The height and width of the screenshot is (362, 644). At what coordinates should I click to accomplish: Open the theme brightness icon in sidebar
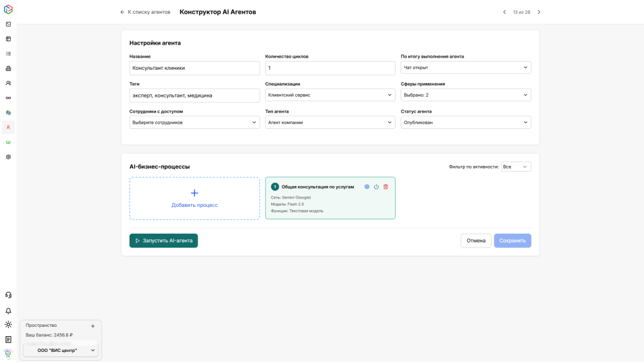tap(8, 324)
